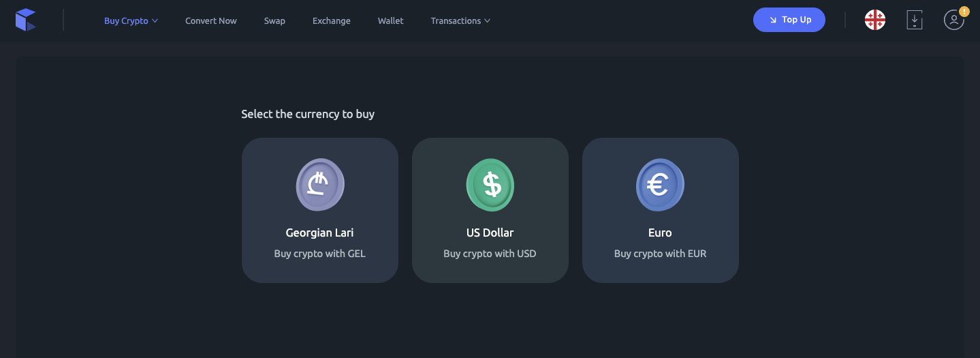The height and width of the screenshot is (358, 980).
Task: Go to Convert Now page
Action: tap(211, 21)
